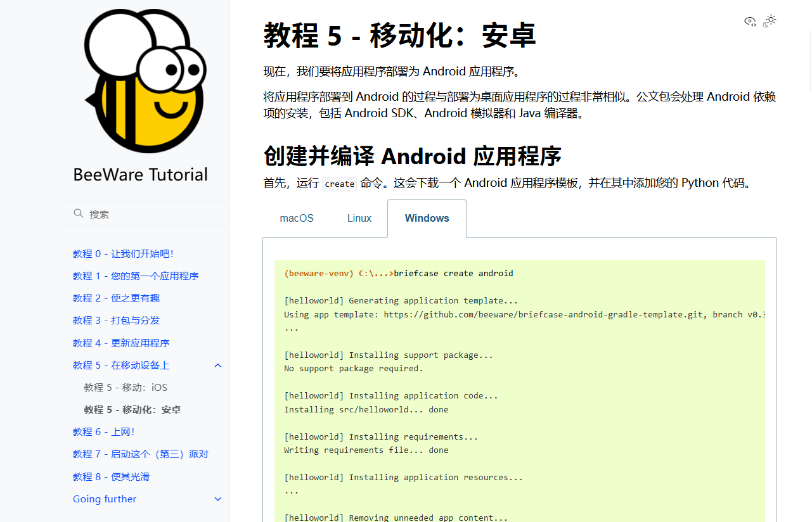Click the paragraph 现在，我们要将应用程序部署为 Android 应用程序。
This screenshot has width=812, height=522.
point(392,71)
